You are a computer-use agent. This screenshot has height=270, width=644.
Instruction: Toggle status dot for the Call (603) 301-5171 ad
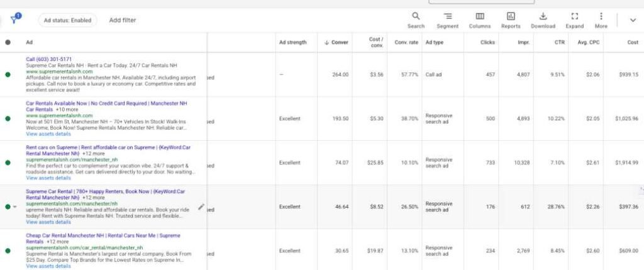coord(8,74)
